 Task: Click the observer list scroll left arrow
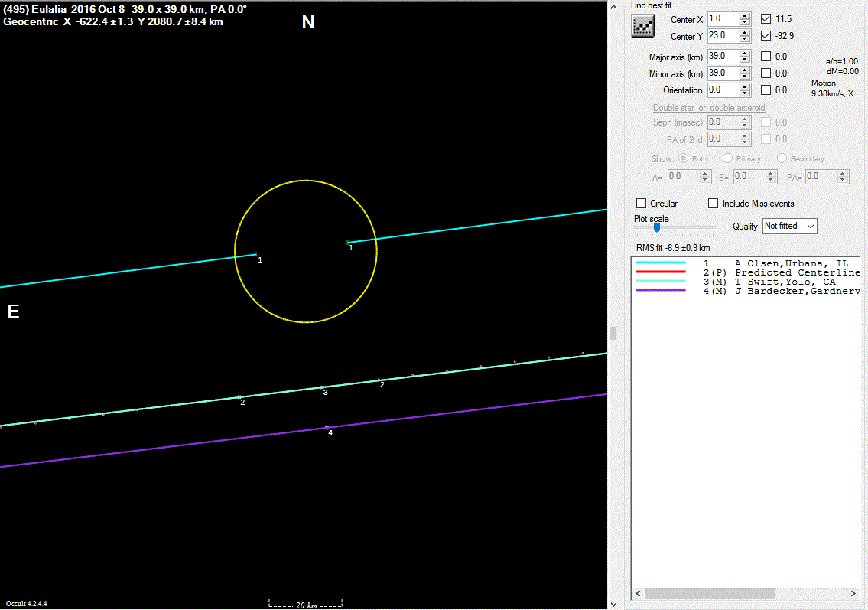[x=639, y=593]
